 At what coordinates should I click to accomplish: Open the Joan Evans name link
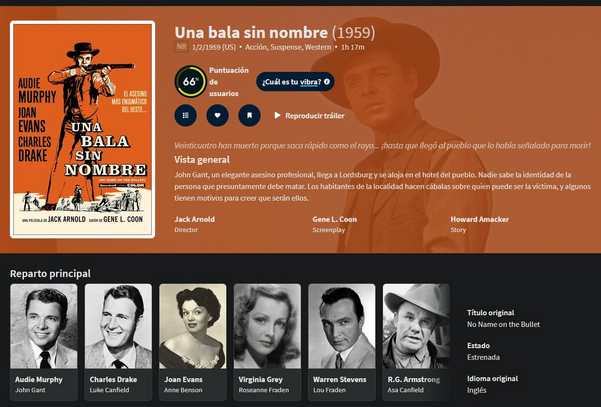pos(183,380)
